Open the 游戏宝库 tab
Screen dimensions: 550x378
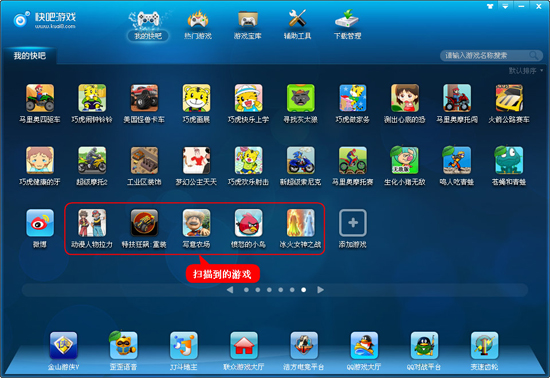pos(248,25)
